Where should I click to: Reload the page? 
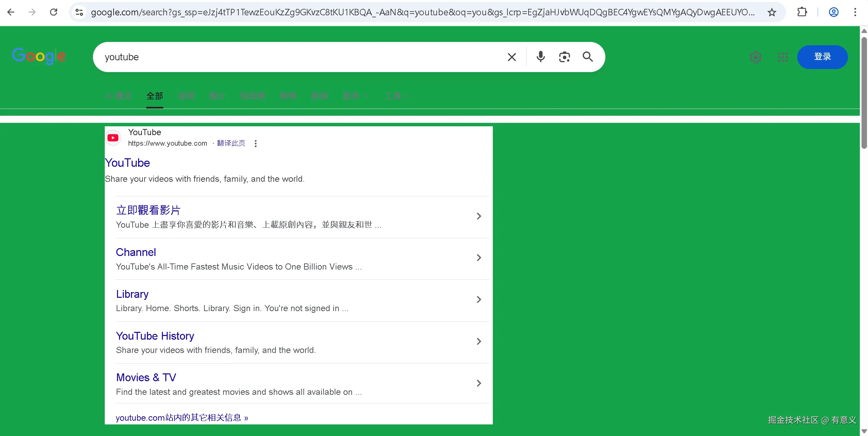[53, 13]
